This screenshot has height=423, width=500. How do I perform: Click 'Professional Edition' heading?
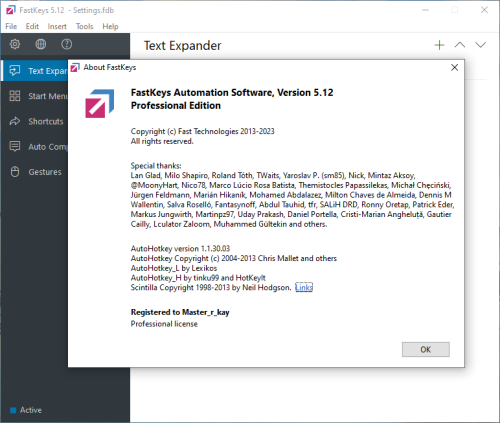click(x=176, y=106)
